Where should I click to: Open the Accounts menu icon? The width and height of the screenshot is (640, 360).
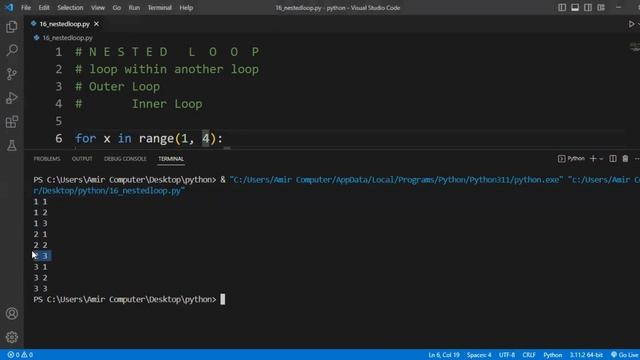(12, 313)
